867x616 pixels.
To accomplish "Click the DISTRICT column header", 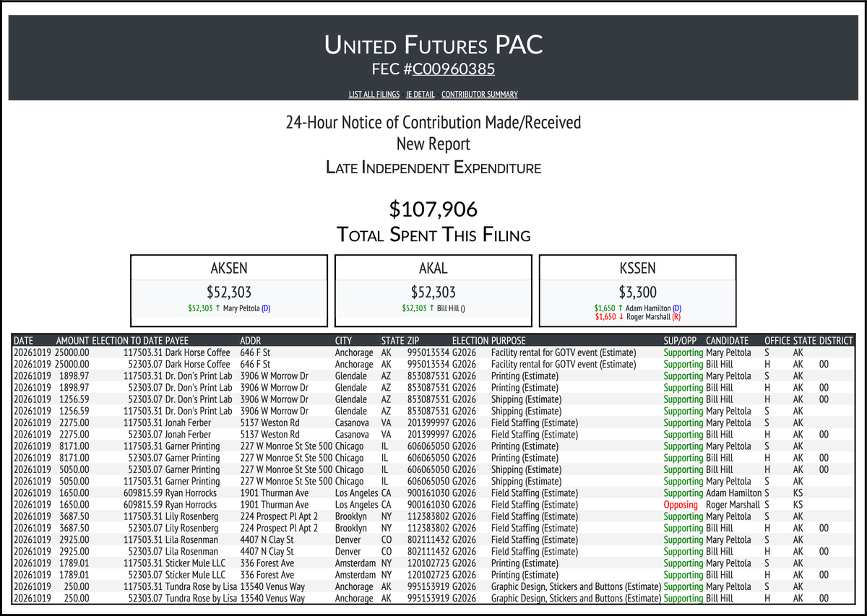I will [x=836, y=341].
